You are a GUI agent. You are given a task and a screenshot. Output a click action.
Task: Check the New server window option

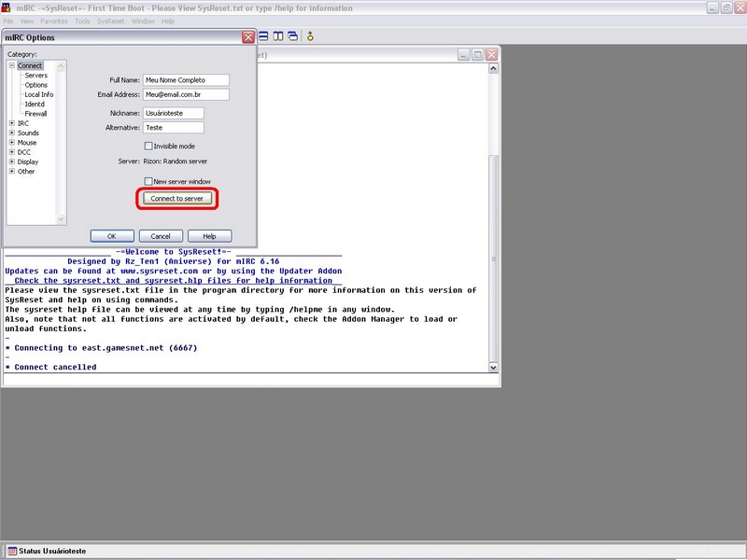coord(148,181)
